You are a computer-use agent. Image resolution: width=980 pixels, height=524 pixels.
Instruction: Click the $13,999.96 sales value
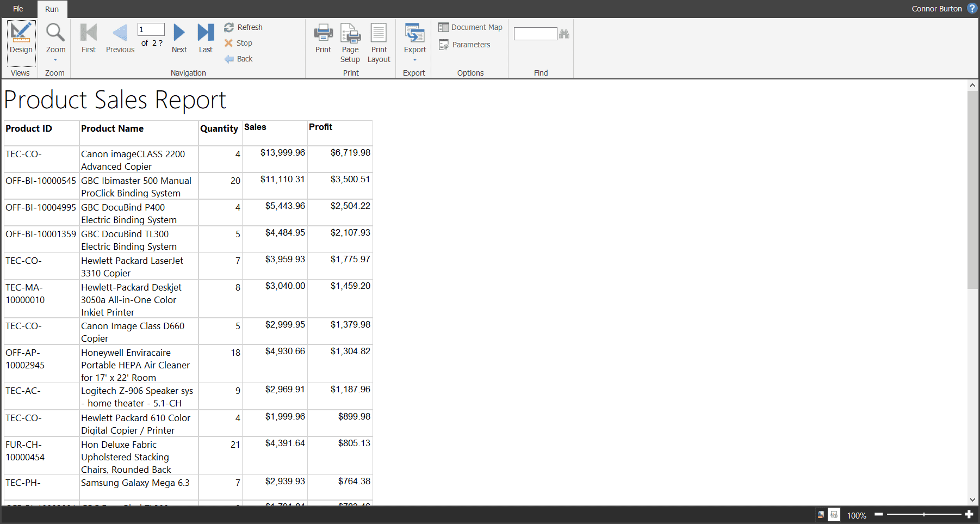[x=283, y=152]
